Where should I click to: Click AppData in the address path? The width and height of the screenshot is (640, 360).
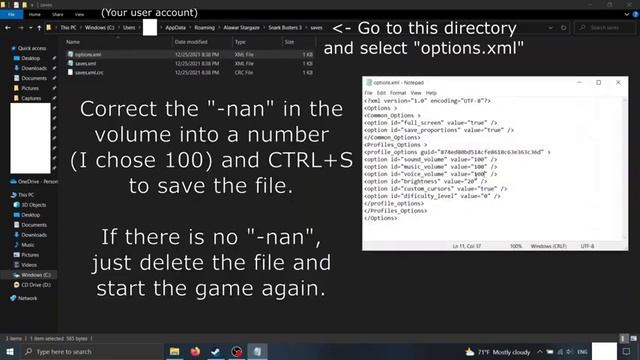coord(176,28)
